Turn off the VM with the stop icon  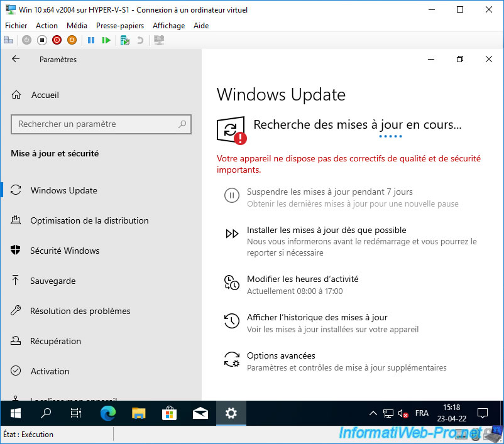tap(41, 40)
